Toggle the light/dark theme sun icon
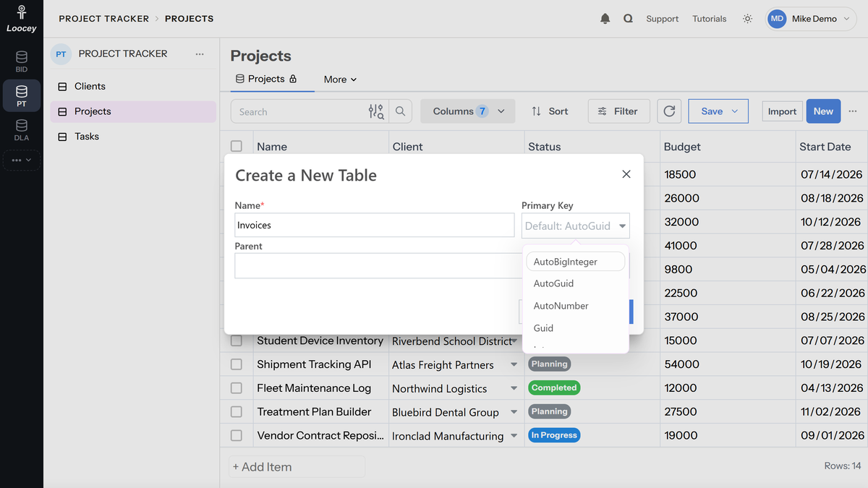The height and width of the screenshot is (488, 868). pyautogui.click(x=747, y=19)
